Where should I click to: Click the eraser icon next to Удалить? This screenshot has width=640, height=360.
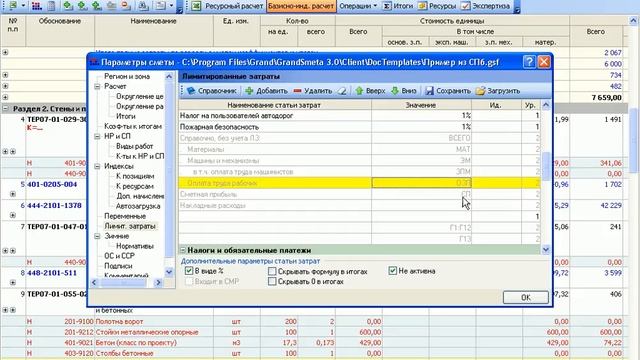click(342, 91)
